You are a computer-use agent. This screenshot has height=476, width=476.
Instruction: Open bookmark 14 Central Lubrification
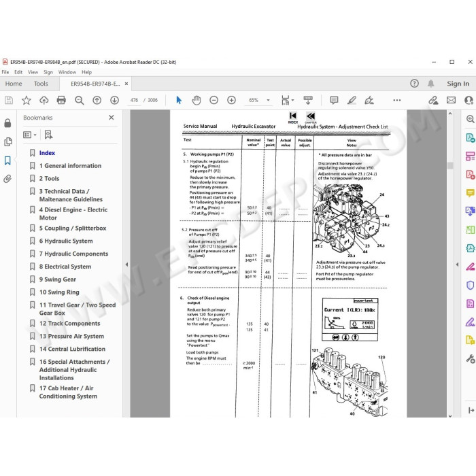pyautogui.click(x=72, y=349)
